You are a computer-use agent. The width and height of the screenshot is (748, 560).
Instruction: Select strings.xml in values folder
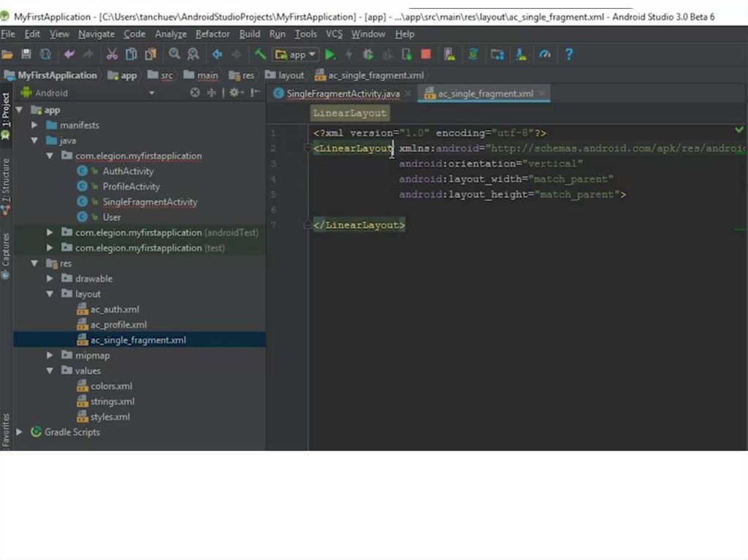point(112,402)
